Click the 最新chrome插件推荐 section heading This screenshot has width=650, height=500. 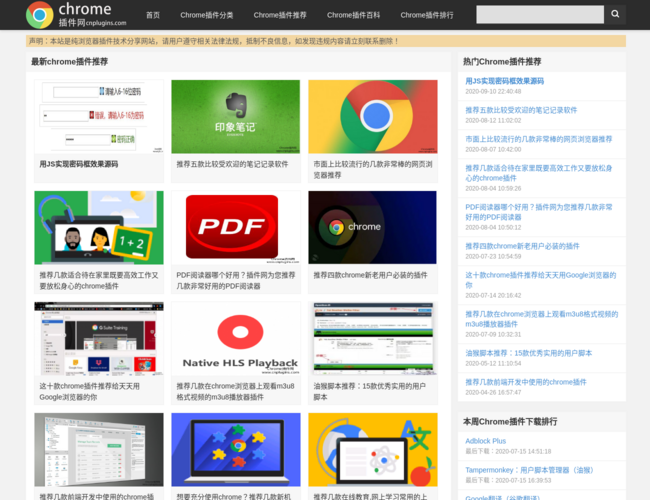[x=69, y=62]
